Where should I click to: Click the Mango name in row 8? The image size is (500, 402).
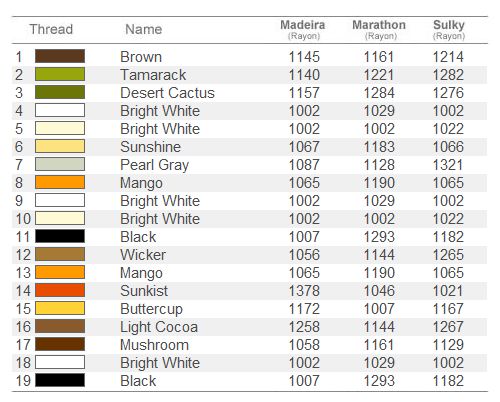tap(142, 183)
